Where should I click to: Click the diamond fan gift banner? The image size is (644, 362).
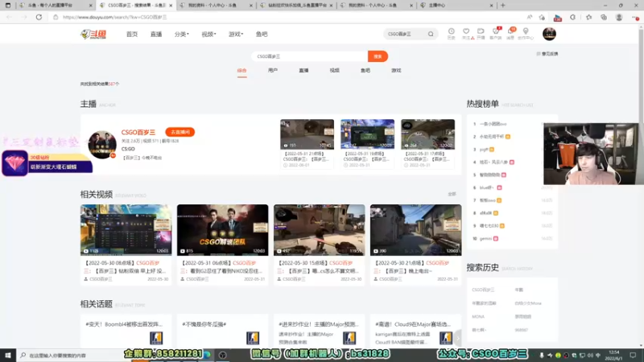[47, 163]
